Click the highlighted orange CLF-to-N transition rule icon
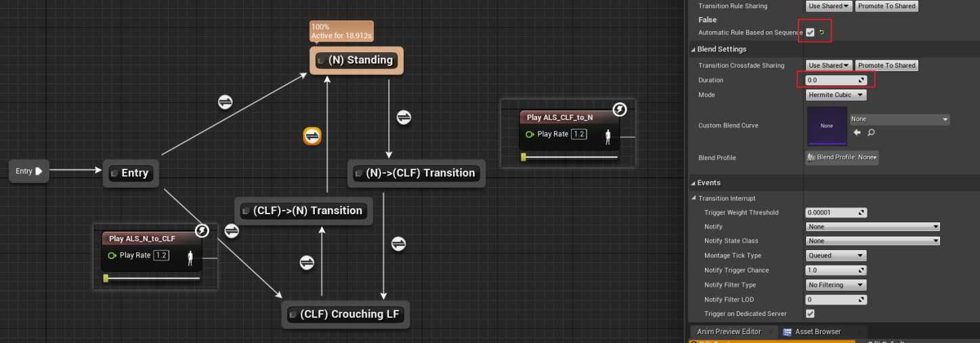The width and height of the screenshot is (980, 343). [312, 136]
